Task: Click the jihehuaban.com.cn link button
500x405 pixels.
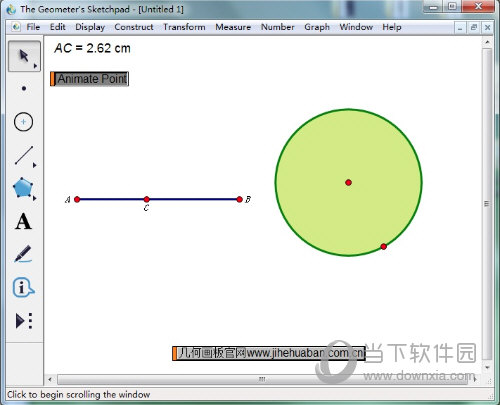Action: 269,353
